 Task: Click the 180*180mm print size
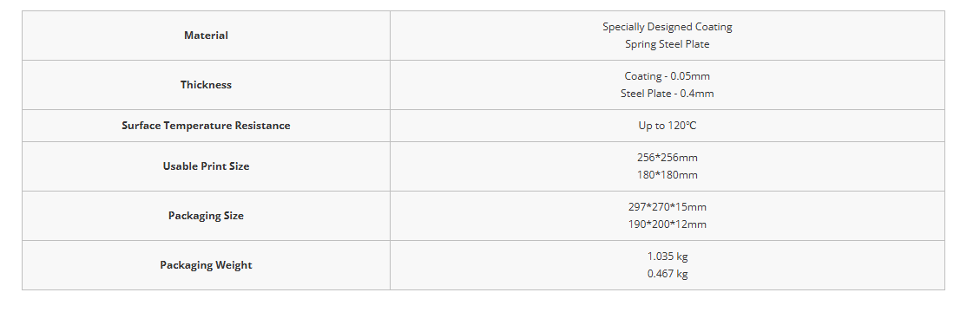coord(667,175)
